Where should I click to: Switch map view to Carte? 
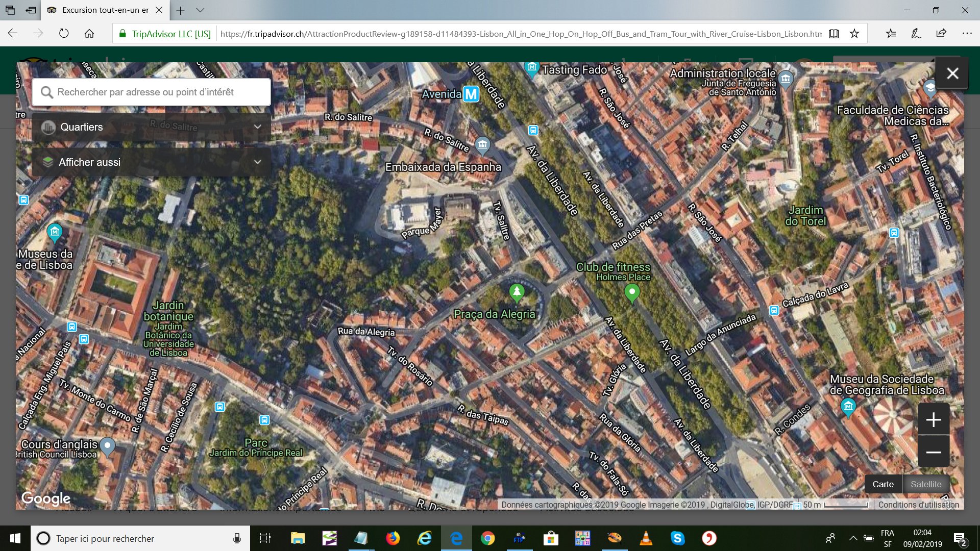883,484
